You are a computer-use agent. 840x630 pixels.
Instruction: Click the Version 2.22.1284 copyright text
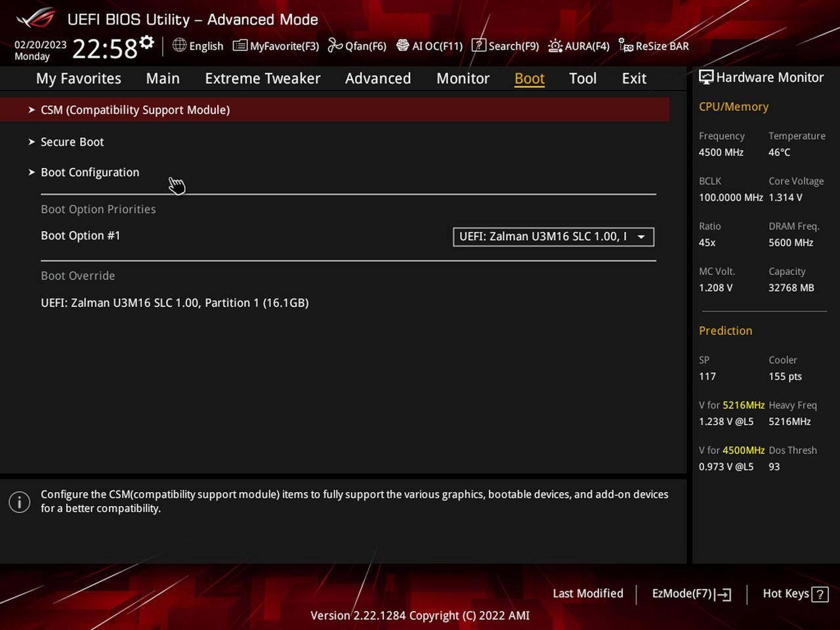pyautogui.click(x=420, y=616)
